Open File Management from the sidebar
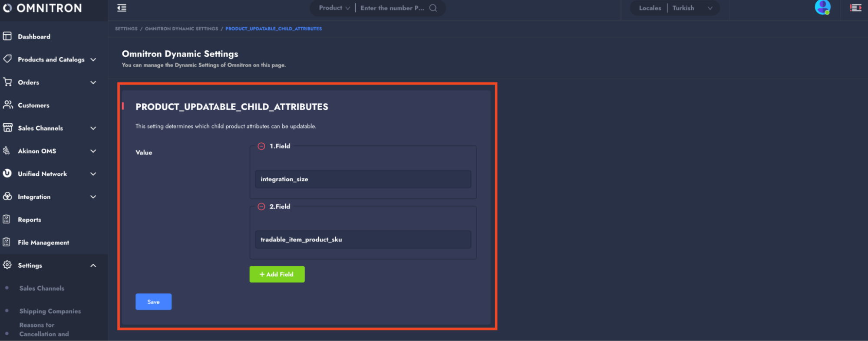The width and height of the screenshot is (868, 341). coord(43,243)
